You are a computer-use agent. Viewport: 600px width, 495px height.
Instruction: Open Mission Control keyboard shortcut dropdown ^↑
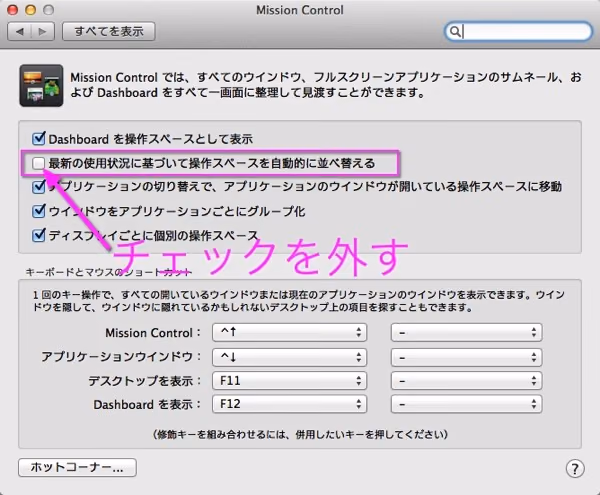pyautogui.click(x=289, y=332)
